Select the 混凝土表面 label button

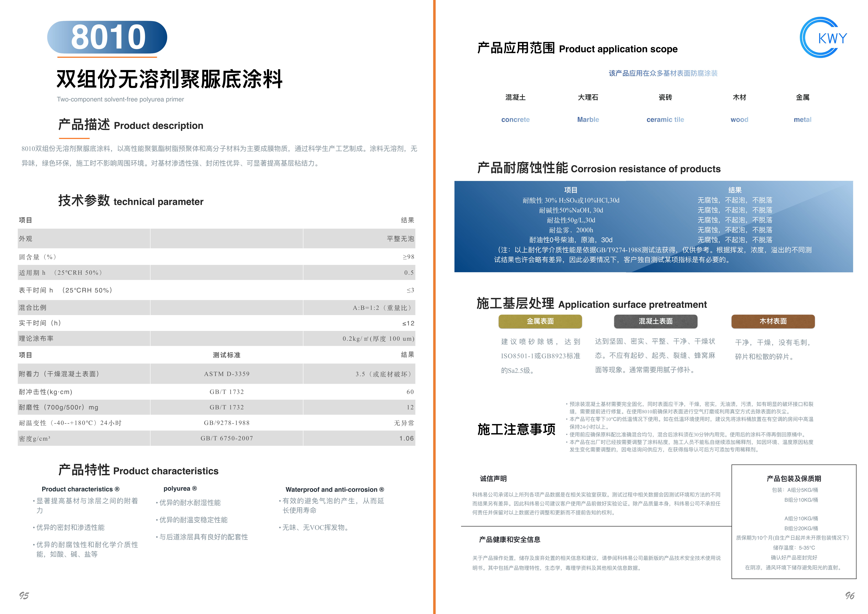(656, 321)
